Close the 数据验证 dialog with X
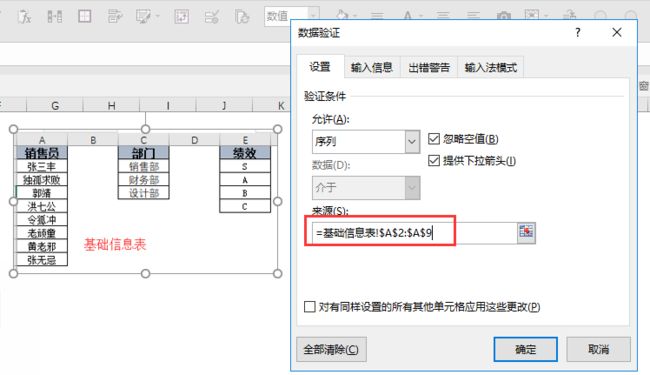Screen dimensions: 650x375 point(617,32)
